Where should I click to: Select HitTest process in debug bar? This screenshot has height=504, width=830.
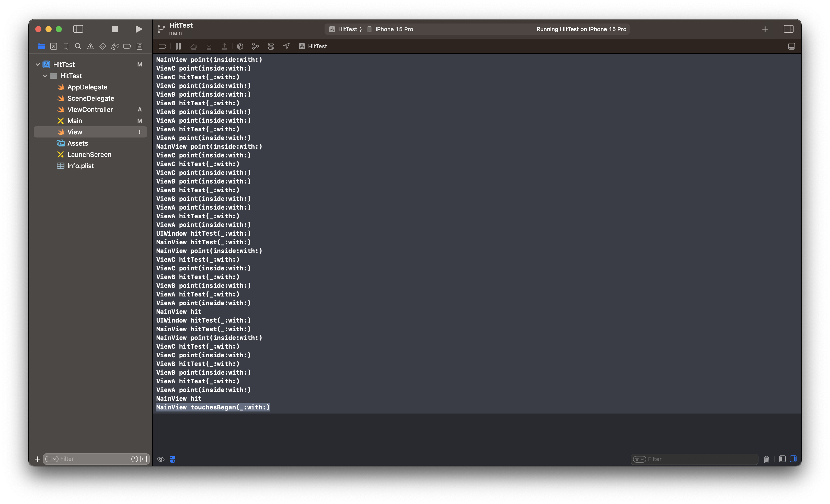(313, 46)
